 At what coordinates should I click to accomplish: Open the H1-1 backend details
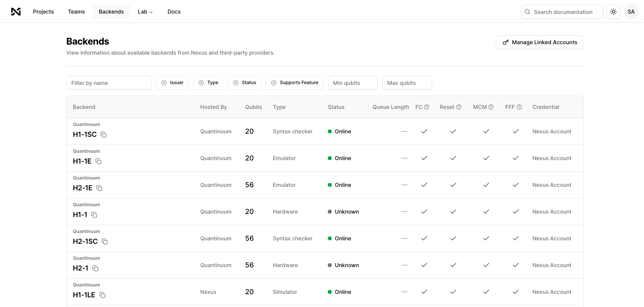coord(80,215)
